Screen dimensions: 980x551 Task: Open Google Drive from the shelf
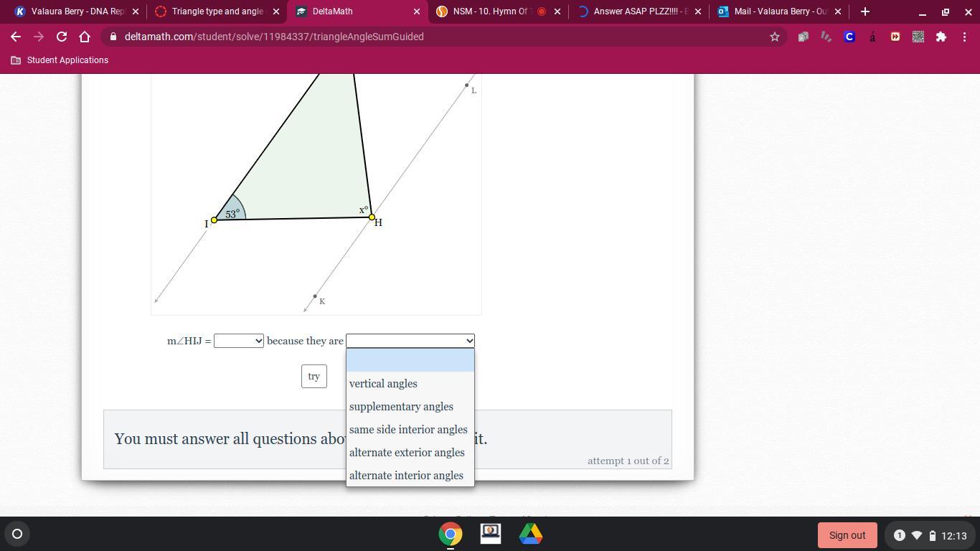pyautogui.click(x=531, y=534)
